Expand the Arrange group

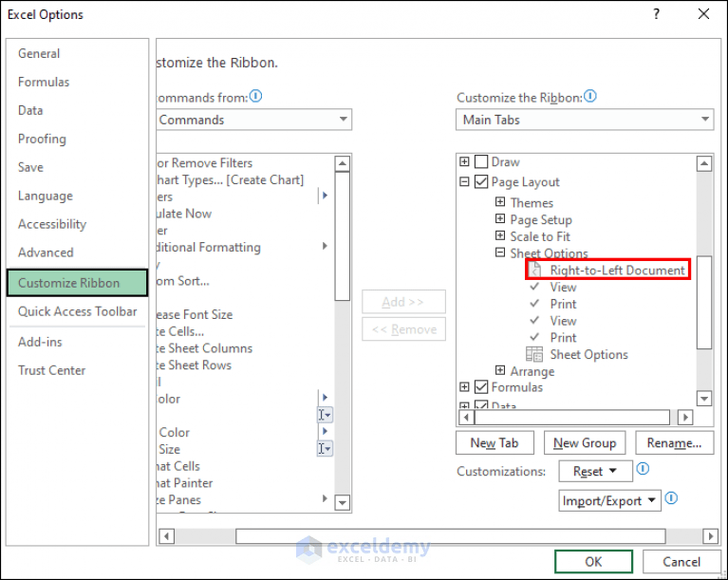click(500, 370)
